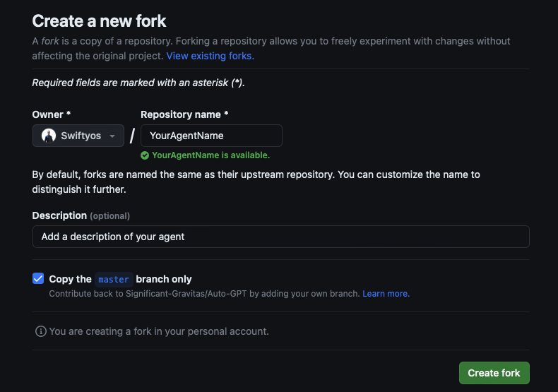Click the info icon beside personal account note
558x392 pixels.
pyautogui.click(x=41, y=331)
